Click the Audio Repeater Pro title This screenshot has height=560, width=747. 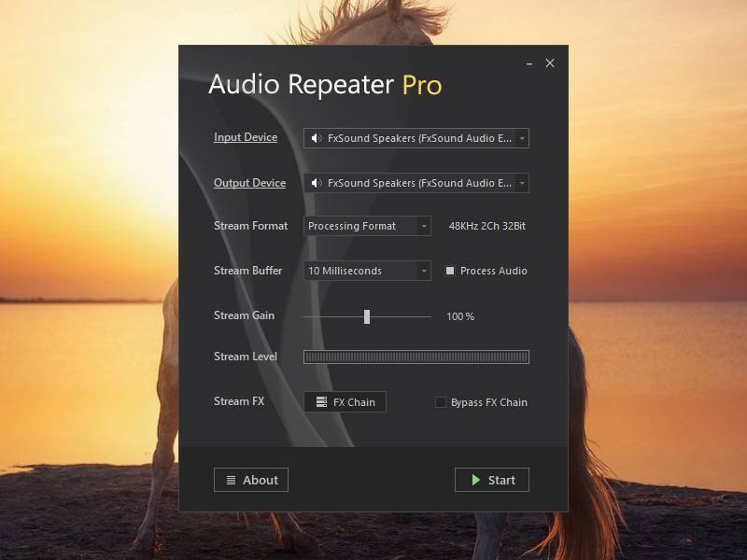pos(325,84)
